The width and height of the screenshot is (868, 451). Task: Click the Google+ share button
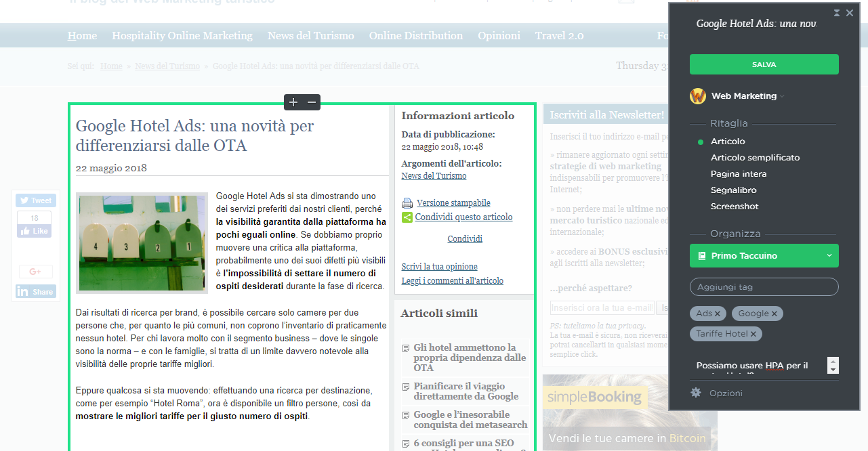click(x=35, y=272)
